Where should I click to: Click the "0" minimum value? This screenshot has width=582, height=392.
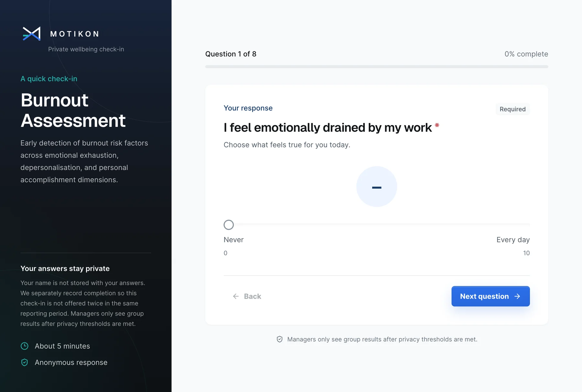[225, 253]
